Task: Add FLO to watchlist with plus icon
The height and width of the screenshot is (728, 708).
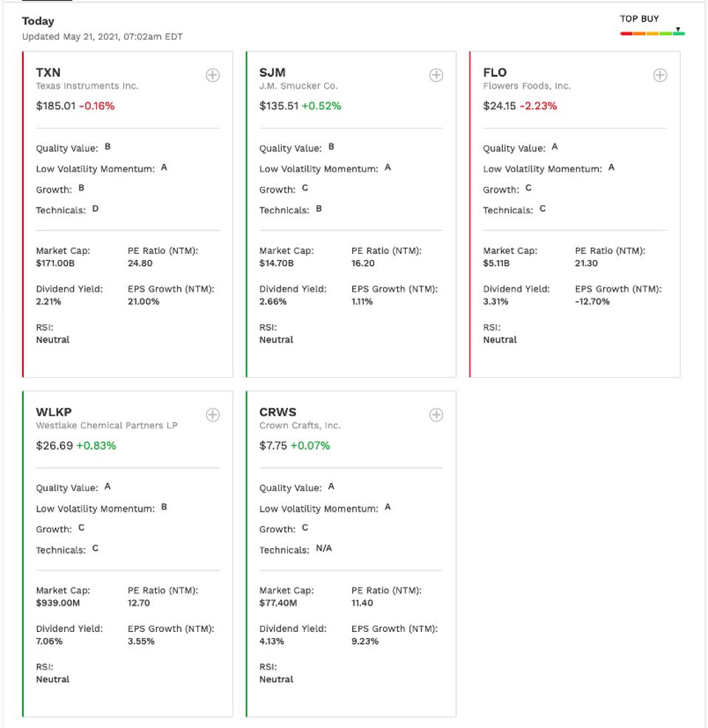Action: point(660,75)
